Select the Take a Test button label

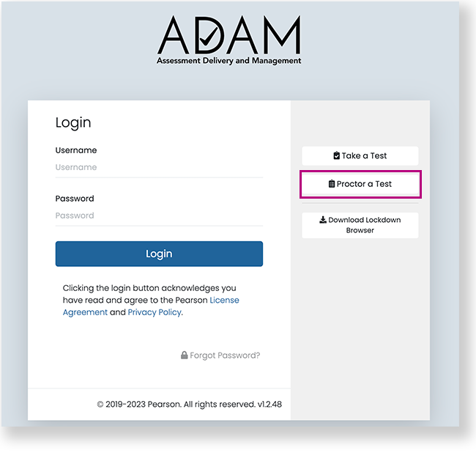[x=364, y=155]
